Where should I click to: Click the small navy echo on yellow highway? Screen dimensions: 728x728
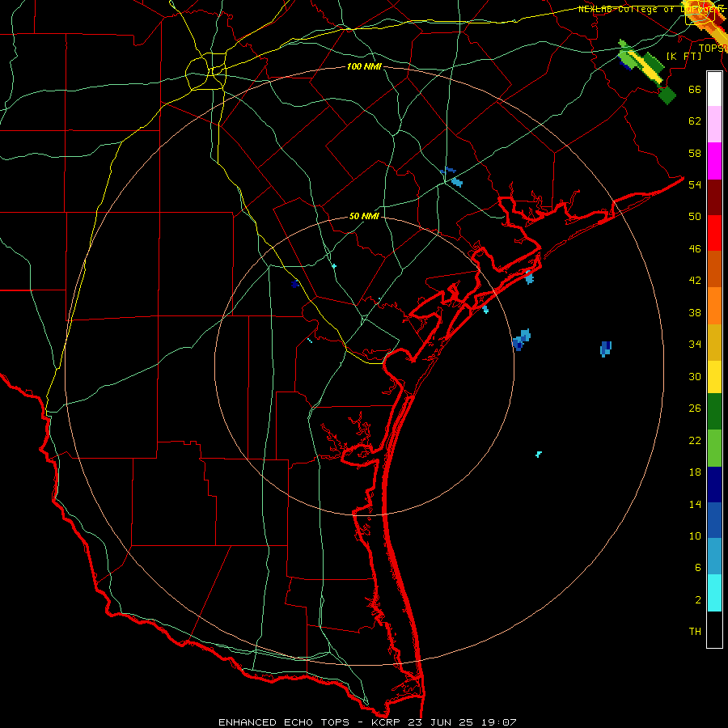click(294, 284)
